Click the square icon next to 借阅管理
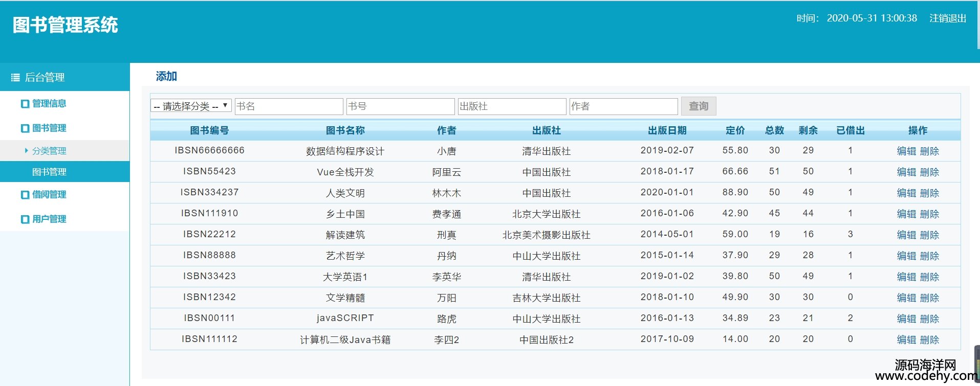 coord(25,195)
